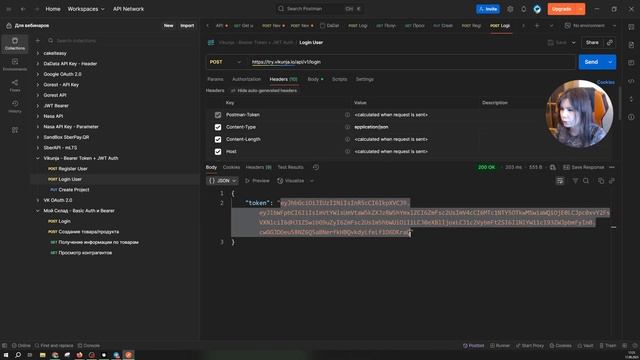
Task: Click the request URL field
Action: pos(411,62)
